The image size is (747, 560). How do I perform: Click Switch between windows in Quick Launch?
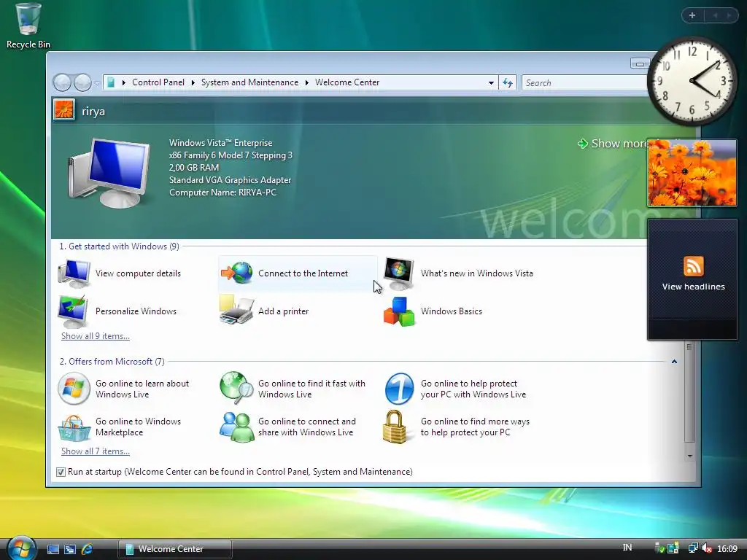[x=70, y=549]
